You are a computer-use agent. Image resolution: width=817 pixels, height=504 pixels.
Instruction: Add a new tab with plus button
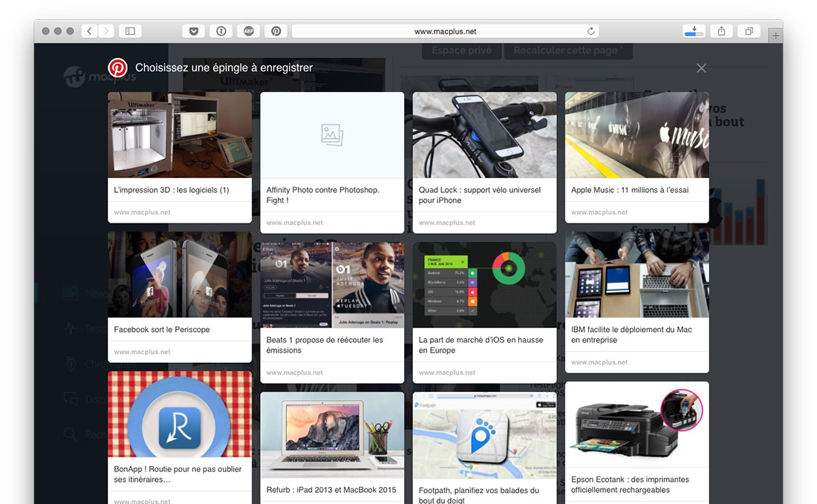pos(776,36)
